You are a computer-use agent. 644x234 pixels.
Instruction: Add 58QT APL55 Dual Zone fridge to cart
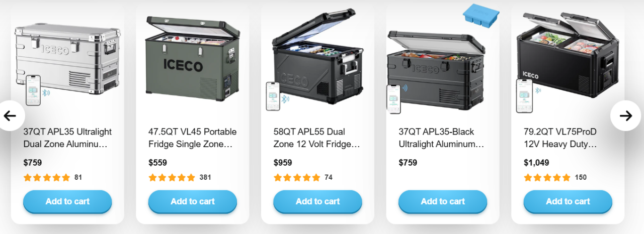pos(317,202)
